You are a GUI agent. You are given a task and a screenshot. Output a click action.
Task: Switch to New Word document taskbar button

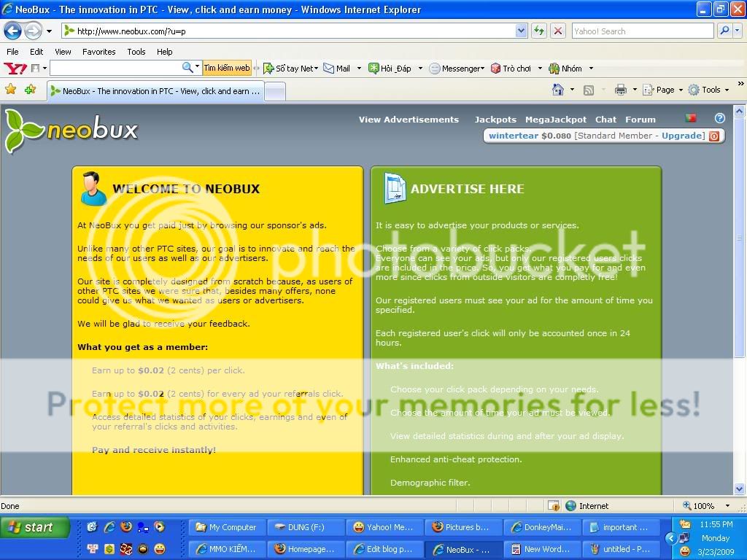pyautogui.click(x=542, y=549)
